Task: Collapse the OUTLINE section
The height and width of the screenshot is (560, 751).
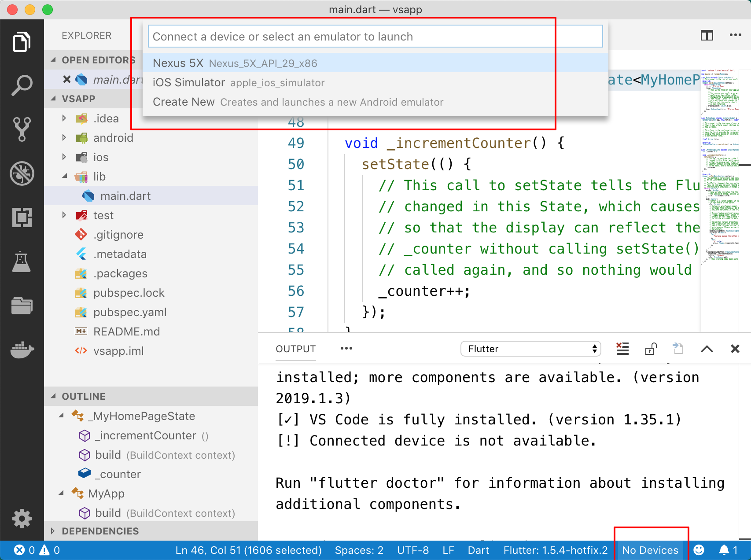Action: 53,396
